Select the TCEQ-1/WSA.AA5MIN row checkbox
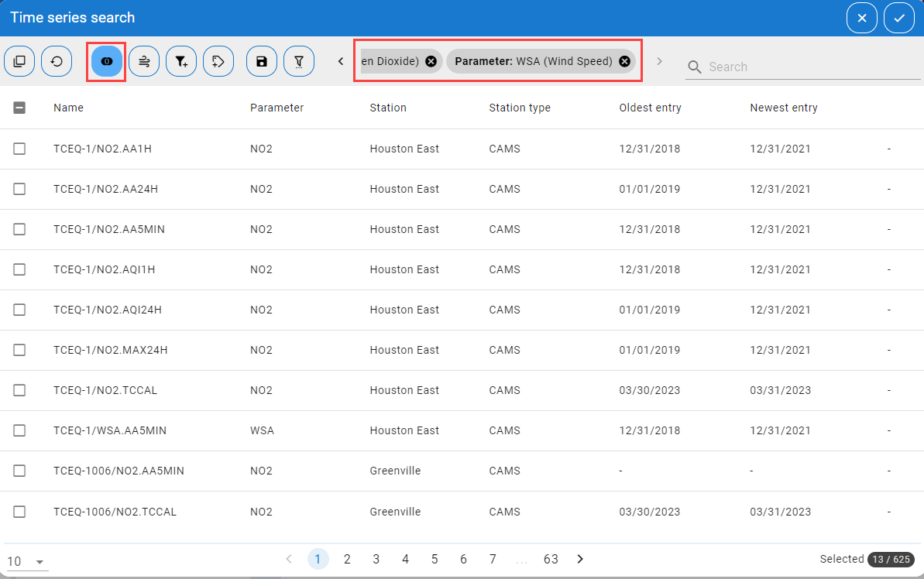The width and height of the screenshot is (924, 579). coord(19,430)
